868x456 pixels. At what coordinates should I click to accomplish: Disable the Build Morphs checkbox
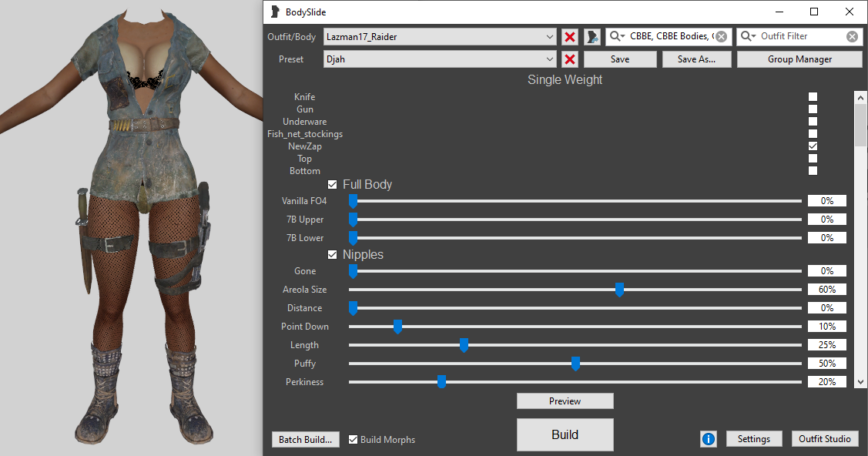click(353, 439)
